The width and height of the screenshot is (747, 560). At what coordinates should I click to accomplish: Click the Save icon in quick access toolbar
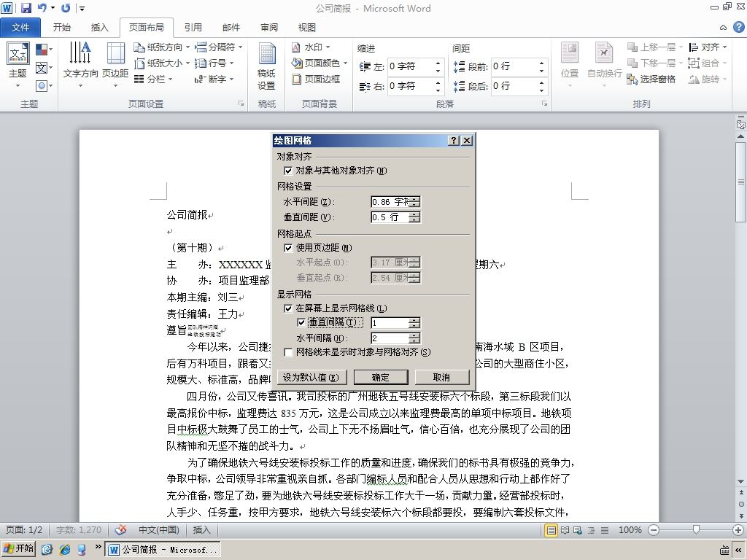(x=26, y=8)
